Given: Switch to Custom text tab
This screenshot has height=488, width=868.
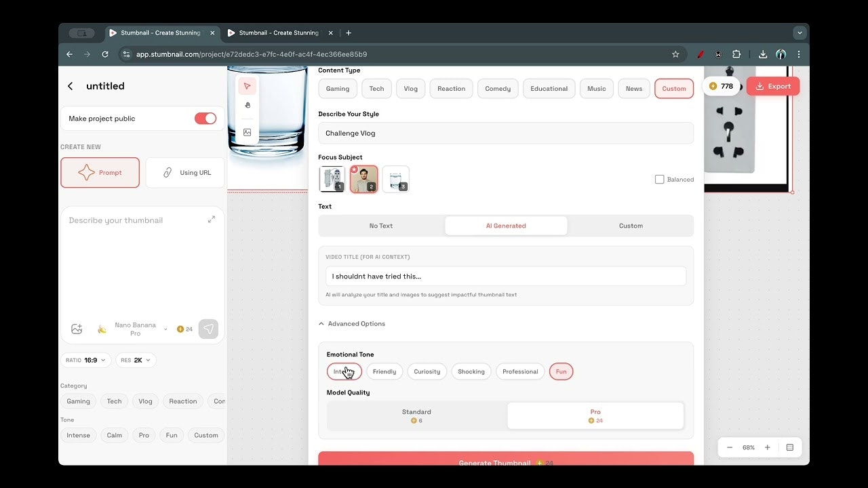Looking at the screenshot, I should (x=631, y=226).
